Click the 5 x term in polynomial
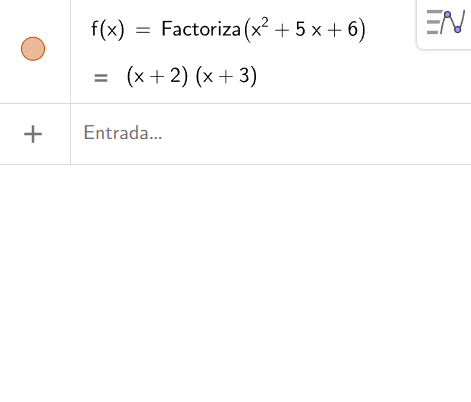 click(x=308, y=29)
